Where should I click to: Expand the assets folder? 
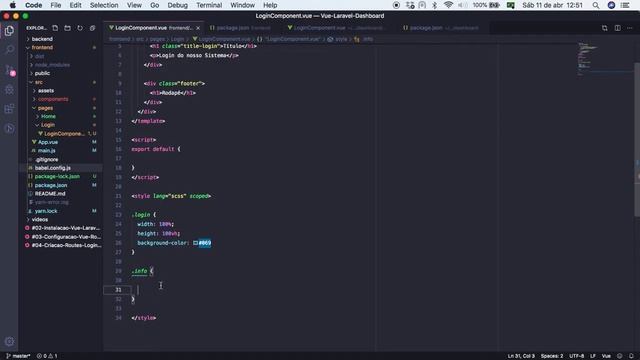46,91
